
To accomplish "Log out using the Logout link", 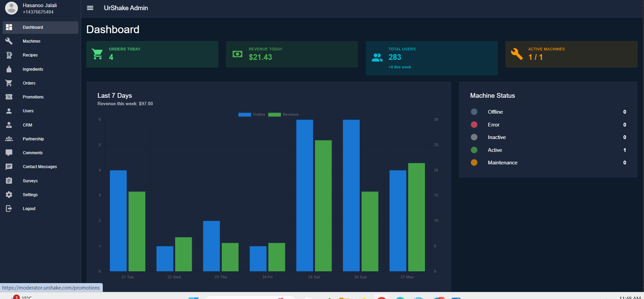I will pyautogui.click(x=29, y=209).
